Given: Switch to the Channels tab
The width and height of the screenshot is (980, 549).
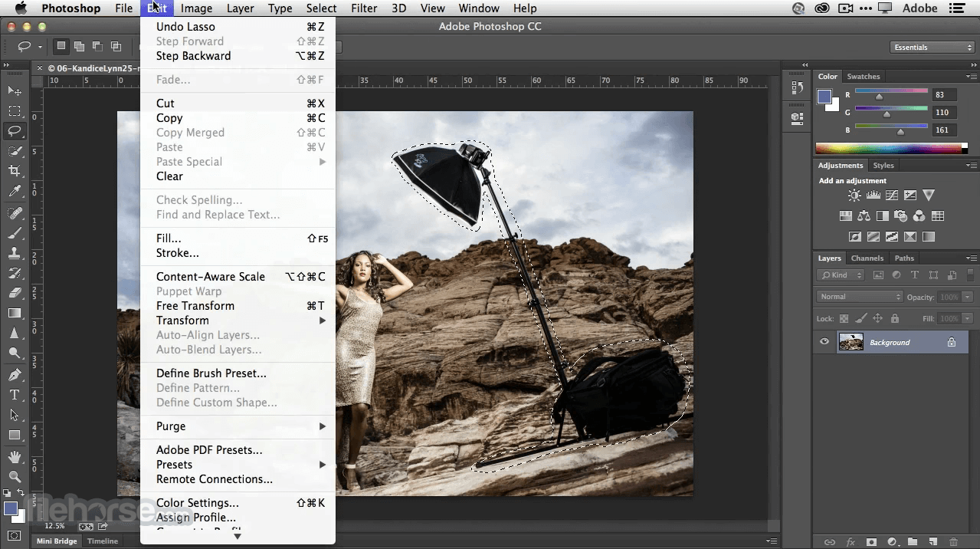Looking at the screenshot, I should tap(867, 258).
